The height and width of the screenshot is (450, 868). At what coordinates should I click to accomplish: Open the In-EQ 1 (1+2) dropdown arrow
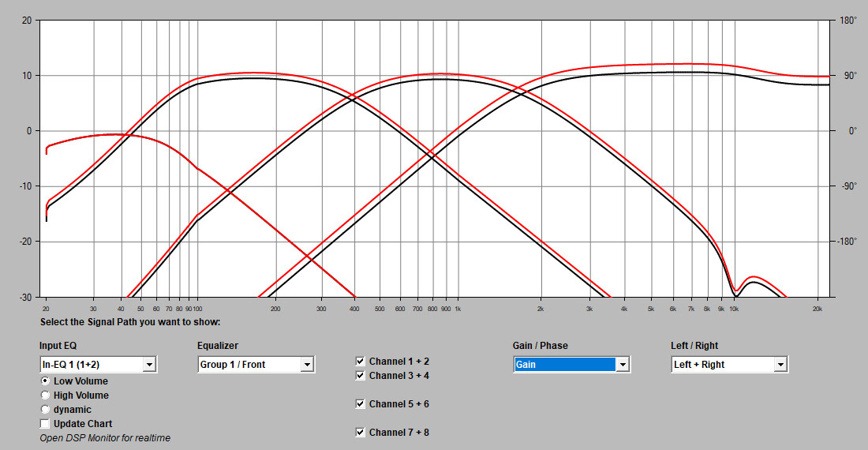(149, 364)
